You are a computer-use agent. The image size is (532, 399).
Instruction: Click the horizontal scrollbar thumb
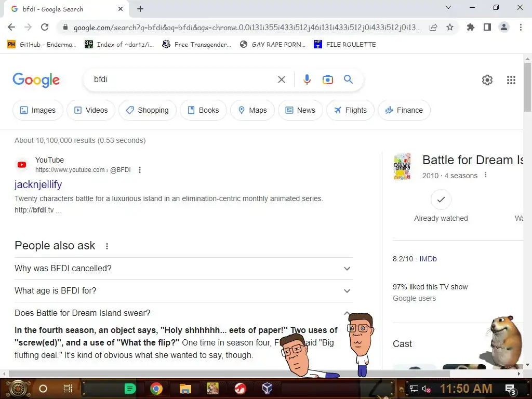pyautogui.click(x=229, y=374)
